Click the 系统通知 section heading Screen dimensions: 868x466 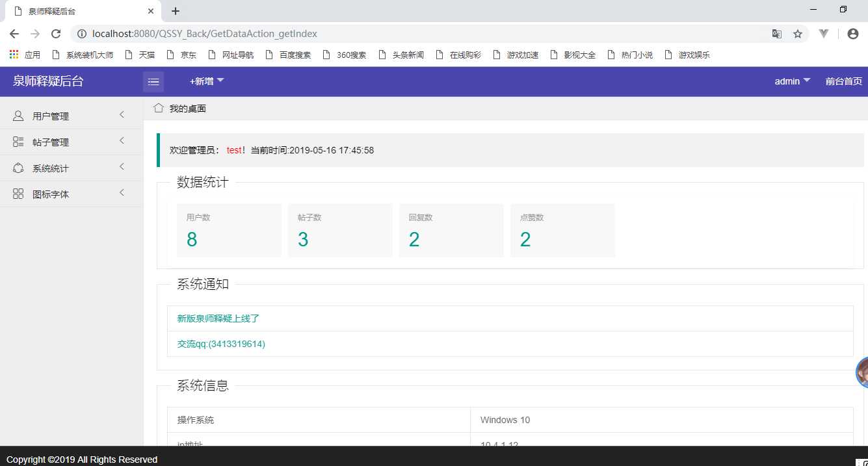tap(203, 283)
